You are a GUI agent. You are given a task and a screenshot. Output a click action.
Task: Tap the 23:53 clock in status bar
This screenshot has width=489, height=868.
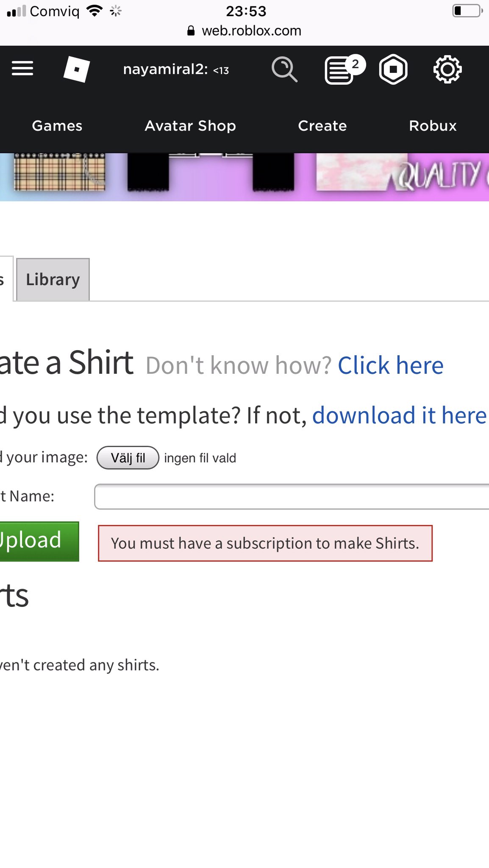(246, 11)
